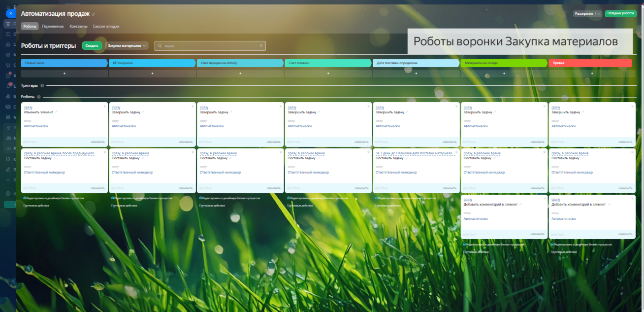Screen dimensions: 644x312
Task: Open the Закупка материалов funnel dropdown
Action: point(127,45)
